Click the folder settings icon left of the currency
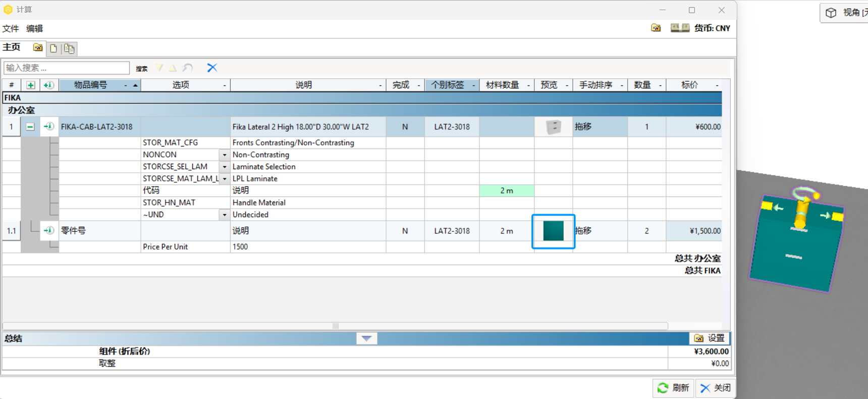This screenshot has width=868, height=399. tap(656, 28)
